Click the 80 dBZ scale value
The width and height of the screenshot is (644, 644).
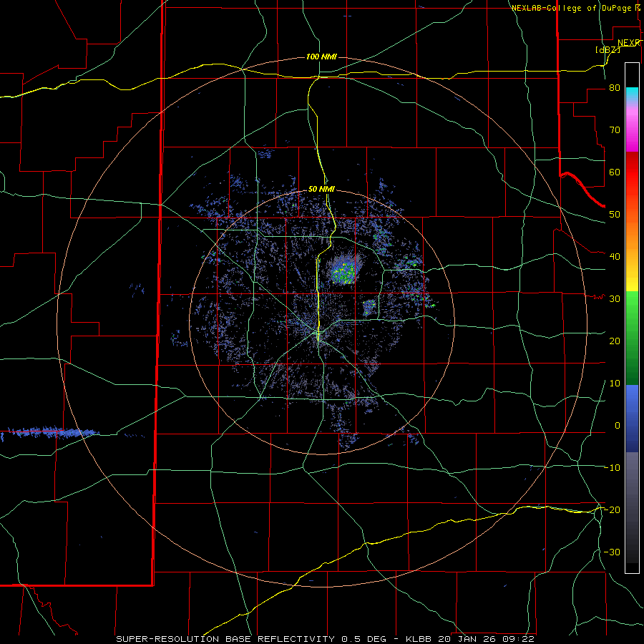(x=615, y=88)
